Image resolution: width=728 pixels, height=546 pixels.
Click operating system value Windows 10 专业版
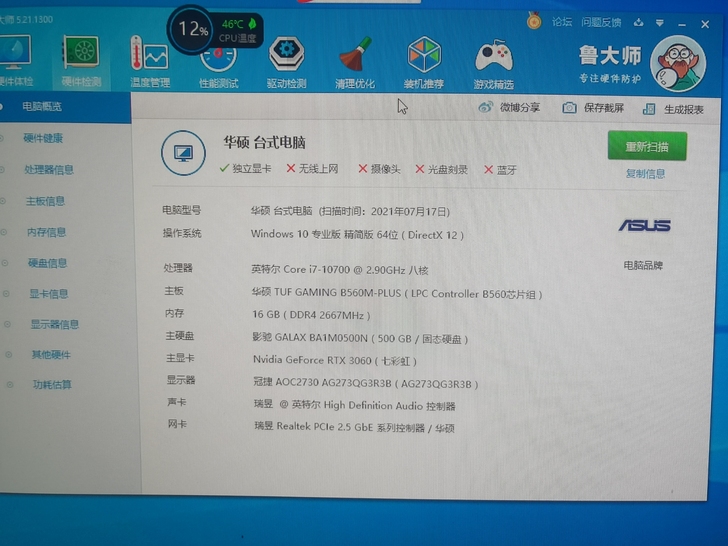click(357, 234)
